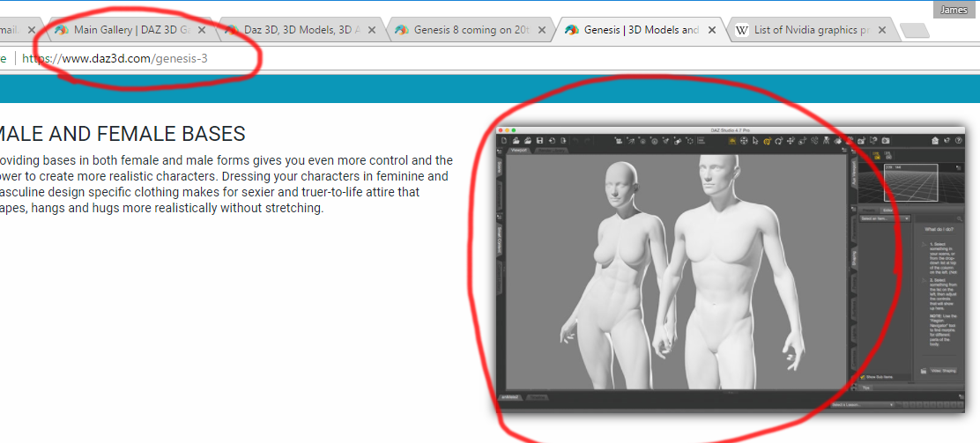Open the Select a Lesson dropdown

[863, 405]
